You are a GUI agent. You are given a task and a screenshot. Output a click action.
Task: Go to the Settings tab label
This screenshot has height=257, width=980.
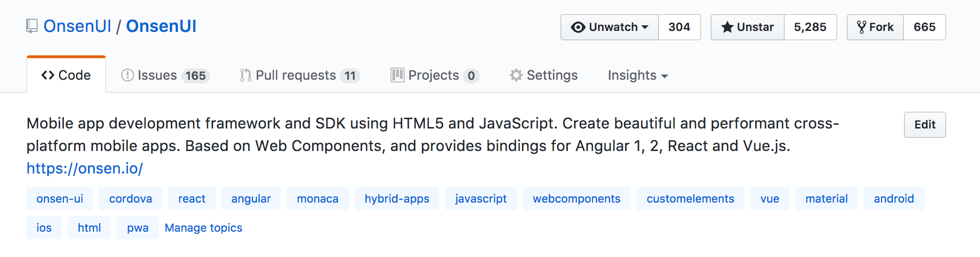coord(552,75)
